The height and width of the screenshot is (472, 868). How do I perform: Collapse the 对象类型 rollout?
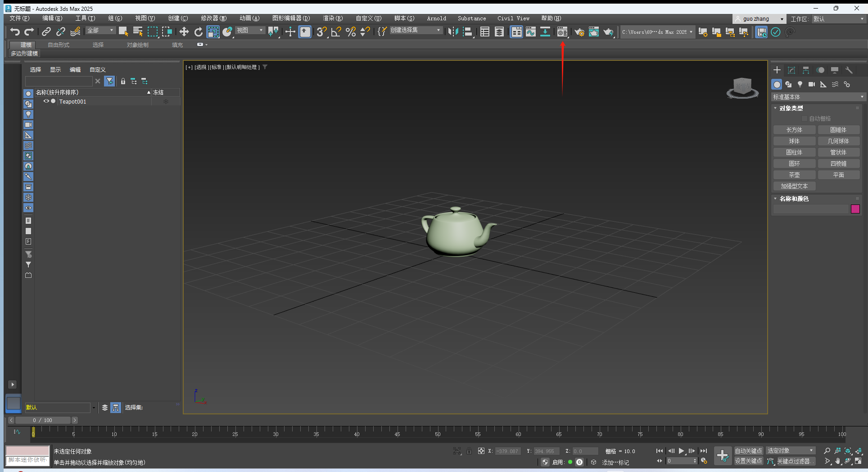pos(791,108)
